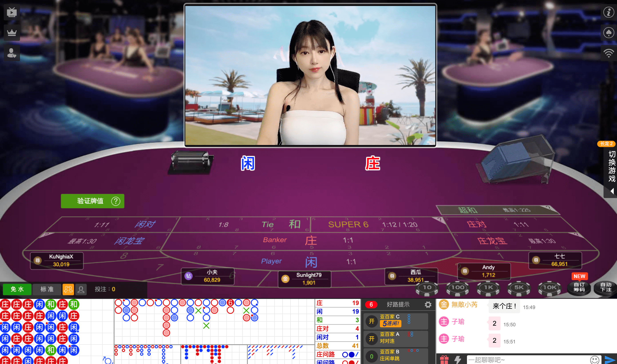
Task: Click the 验证牌值 verify button
Action: click(92, 201)
